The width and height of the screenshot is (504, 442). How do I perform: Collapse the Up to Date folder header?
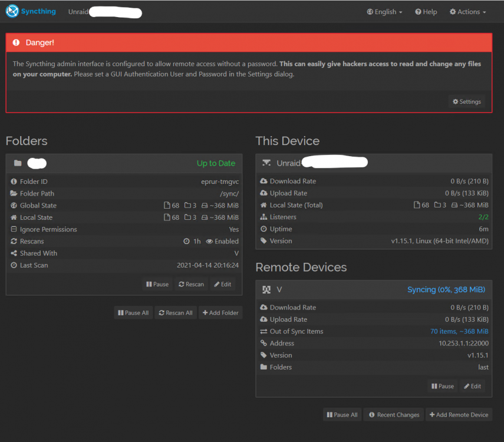(124, 163)
